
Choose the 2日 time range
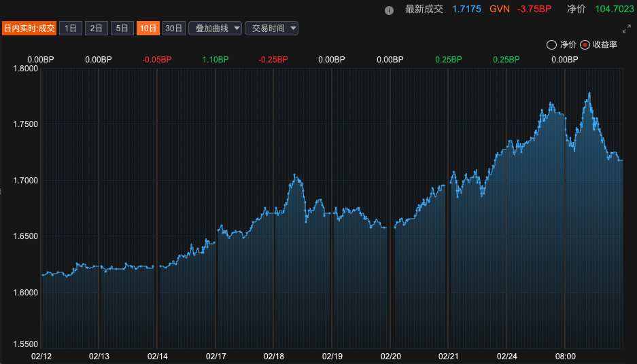click(x=97, y=28)
